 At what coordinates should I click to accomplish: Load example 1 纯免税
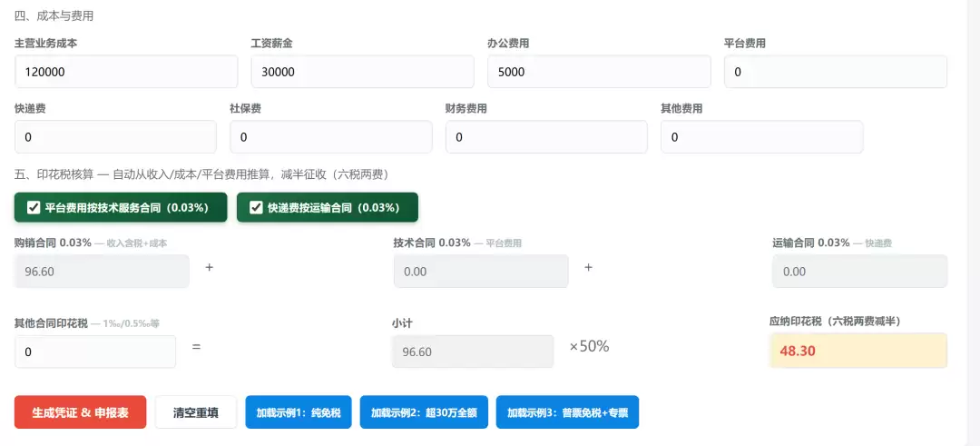(299, 413)
